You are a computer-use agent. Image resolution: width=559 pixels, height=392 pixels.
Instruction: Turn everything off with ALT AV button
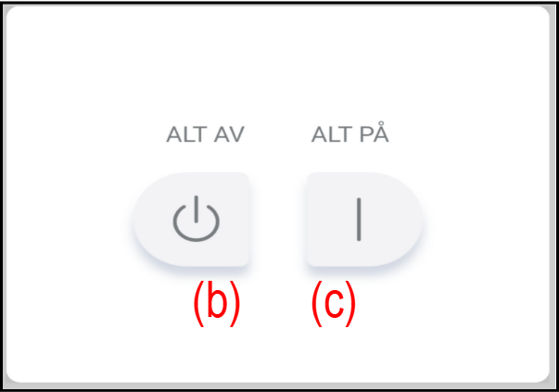[x=193, y=220]
